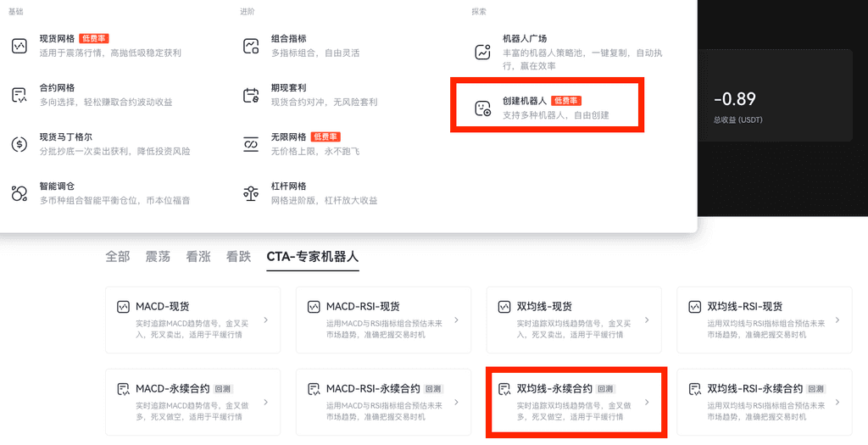Expand the 双均线-现货 card arrow
Image resolution: width=868 pixels, height=445 pixels.
(x=647, y=320)
